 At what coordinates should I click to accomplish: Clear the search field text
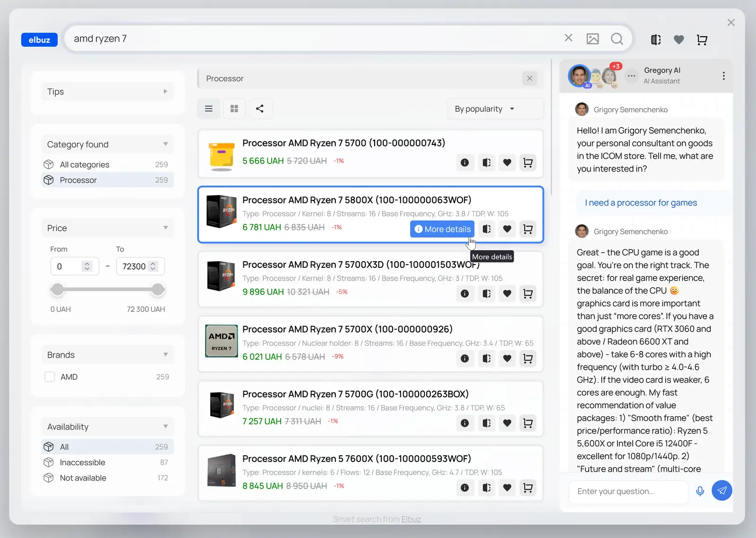(x=568, y=38)
